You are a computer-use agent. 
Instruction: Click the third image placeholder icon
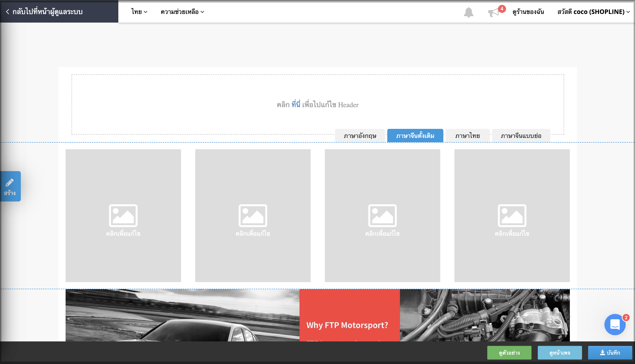point(382,215)
